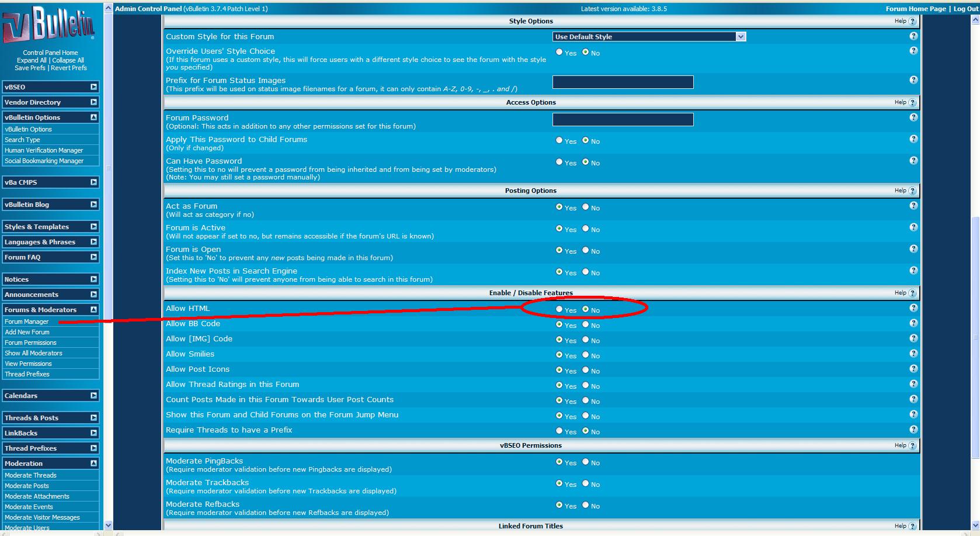This screenshot has width=980, height=536.
Task: Click Help icon in Access Options header
Action: [912, 102]
